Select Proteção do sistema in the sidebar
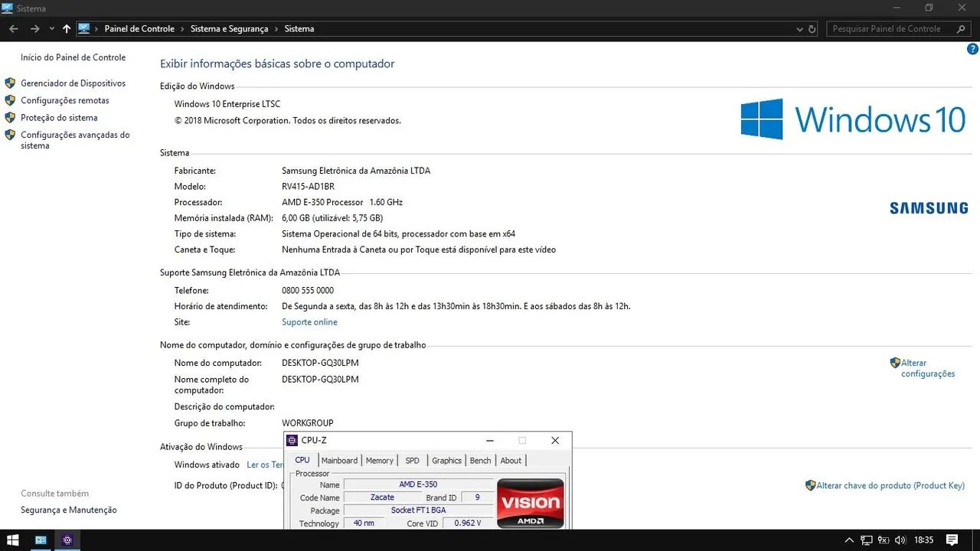Viewport: 980px width, 551px height. tap(60, 118)
